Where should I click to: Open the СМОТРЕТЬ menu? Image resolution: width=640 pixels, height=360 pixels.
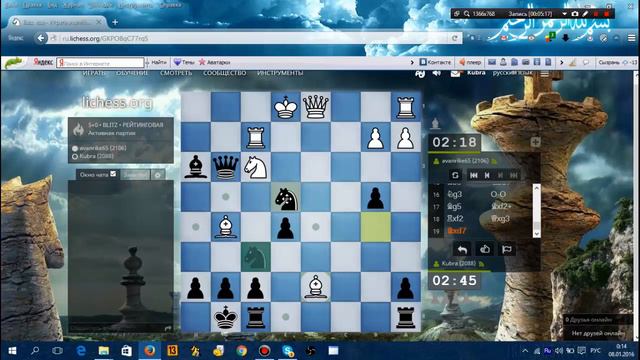point(176,73)
